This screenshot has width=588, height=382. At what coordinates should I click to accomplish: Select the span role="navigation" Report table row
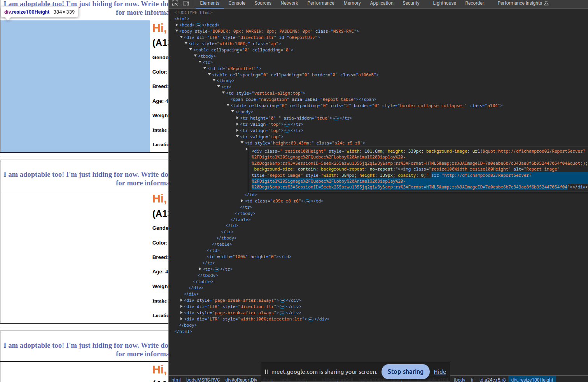tap(303, 100)
